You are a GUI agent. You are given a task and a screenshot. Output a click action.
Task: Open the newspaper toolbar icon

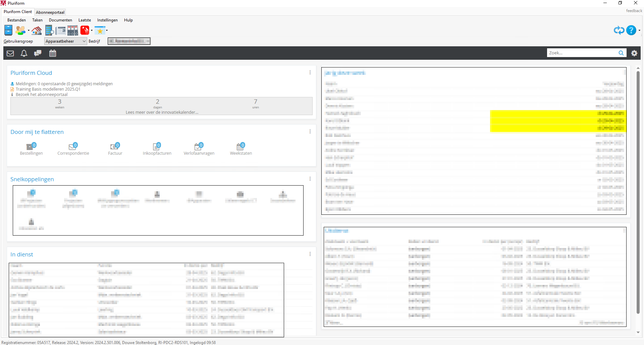pos(61,31)
